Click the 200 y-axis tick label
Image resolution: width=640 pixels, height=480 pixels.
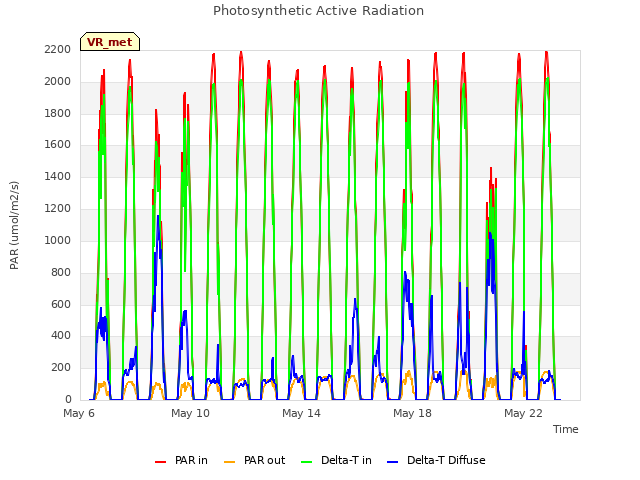tap(61, 368)
